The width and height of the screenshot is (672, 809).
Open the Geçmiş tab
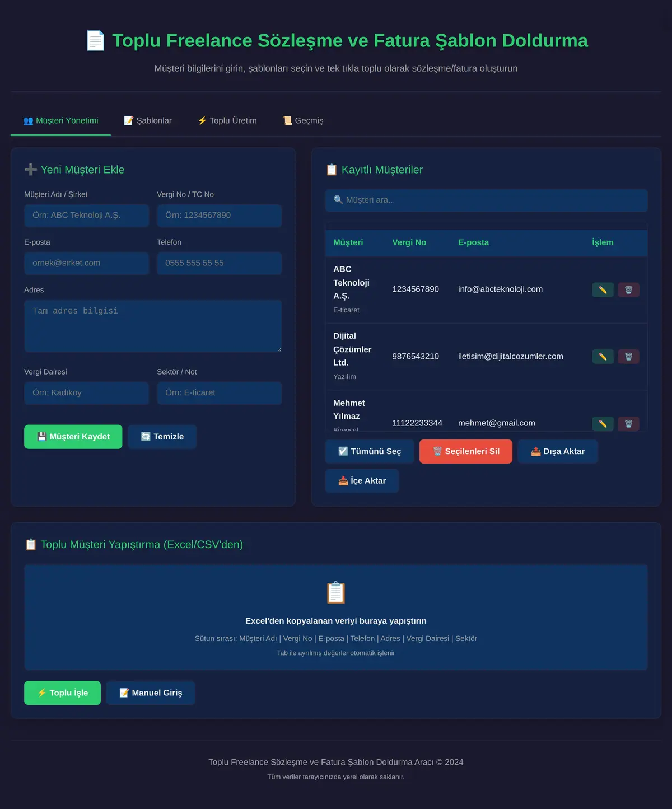[x=303, y=120]
